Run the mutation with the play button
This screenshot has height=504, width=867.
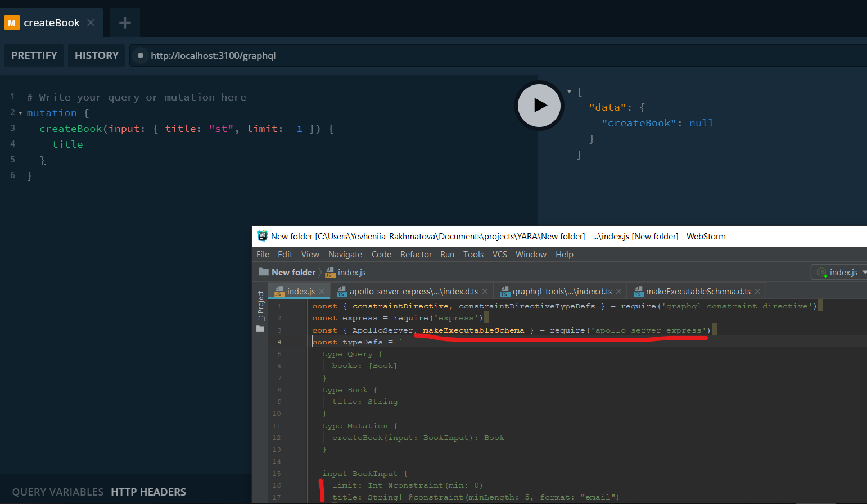point(539,105)
